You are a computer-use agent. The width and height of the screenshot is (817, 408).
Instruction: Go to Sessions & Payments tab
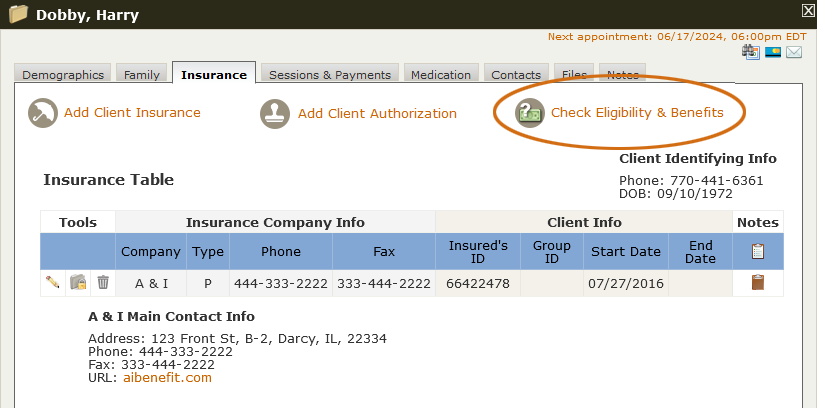(x=330, y=75)
